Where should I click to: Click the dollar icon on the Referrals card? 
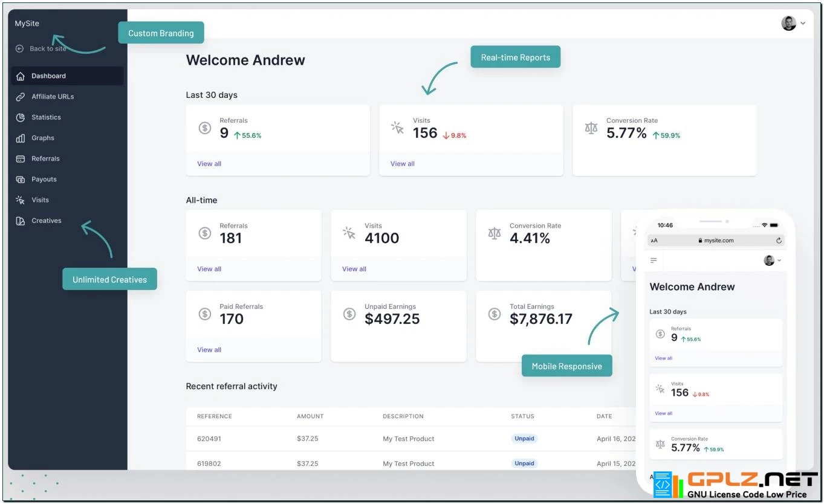[204, 128]
